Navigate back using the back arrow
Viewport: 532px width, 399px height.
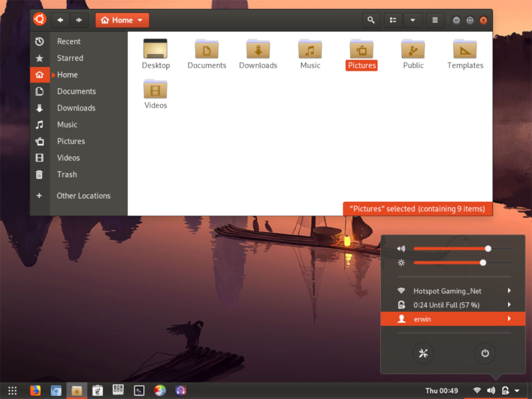[x=60, y=20]
